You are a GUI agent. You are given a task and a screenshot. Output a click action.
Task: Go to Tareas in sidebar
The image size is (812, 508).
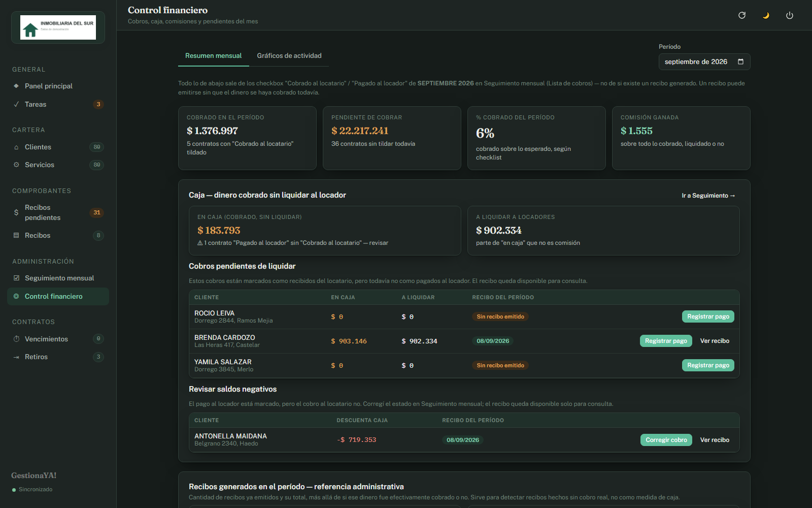pyautogui.click(x=58, y=104)
